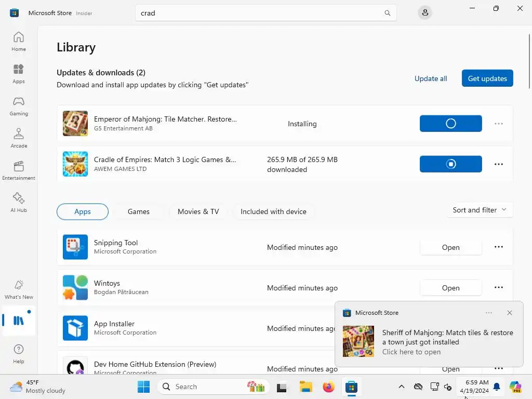Open more options for Wintoys
The width and height of the screenshot is (532, 399).
[x=498, y=287]
